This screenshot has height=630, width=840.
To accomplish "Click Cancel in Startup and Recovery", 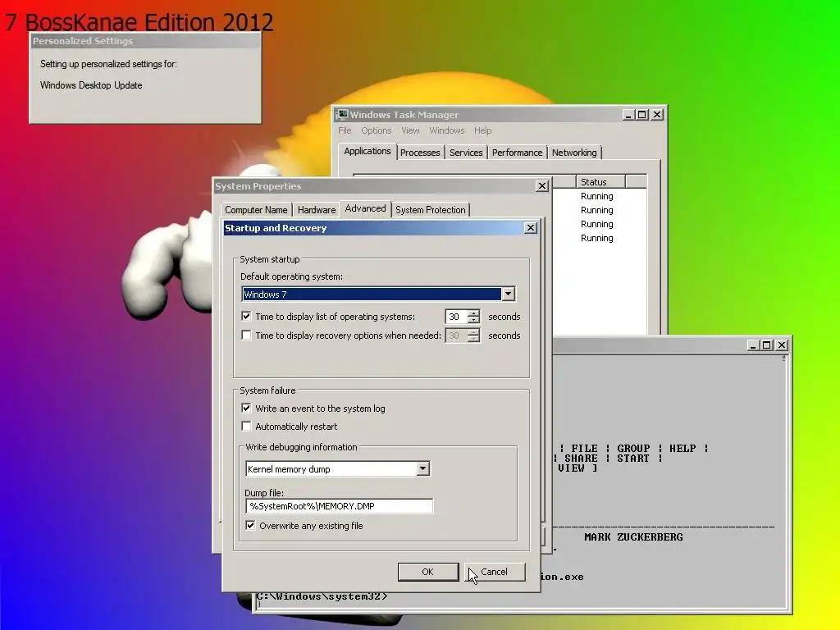I will (494, 572).
